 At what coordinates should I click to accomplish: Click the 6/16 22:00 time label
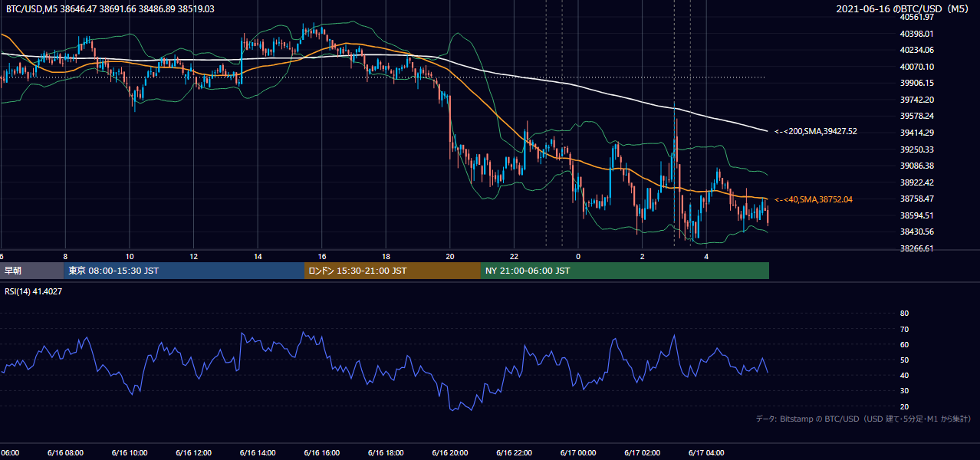(x=514, y=452)
